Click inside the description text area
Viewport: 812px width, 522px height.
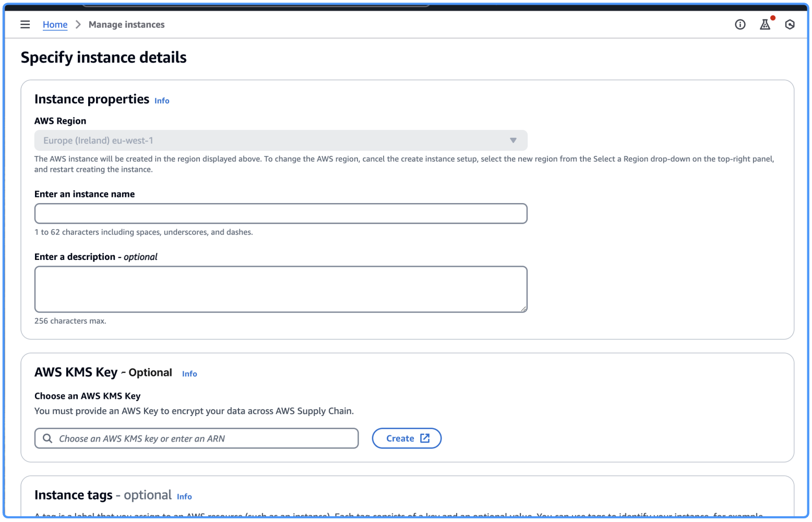(281, 289)
